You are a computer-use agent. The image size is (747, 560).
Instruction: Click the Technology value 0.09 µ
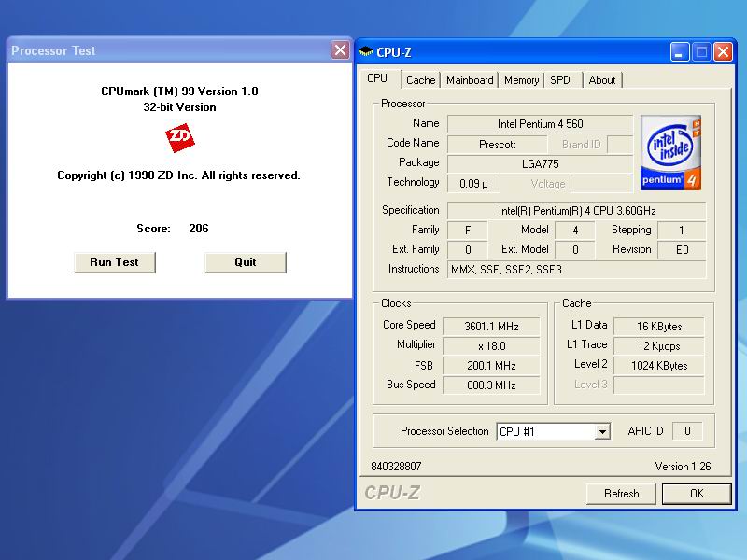(473, 184)
